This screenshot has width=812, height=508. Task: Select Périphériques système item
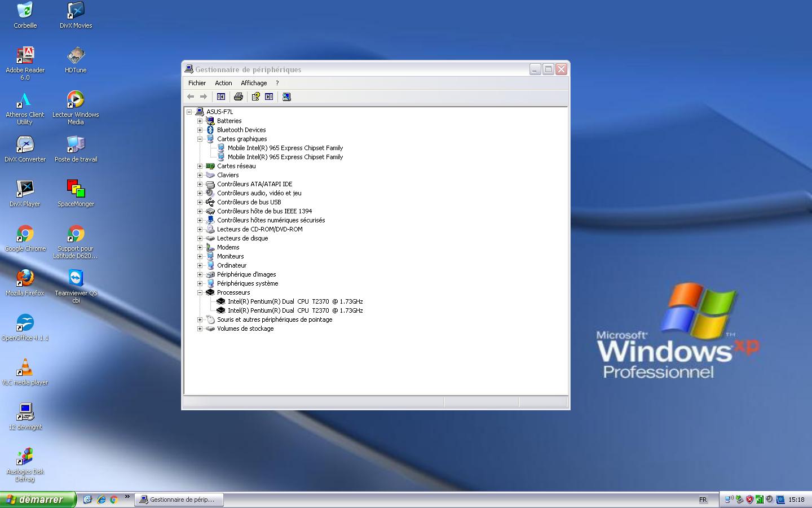tap(248, 283)
